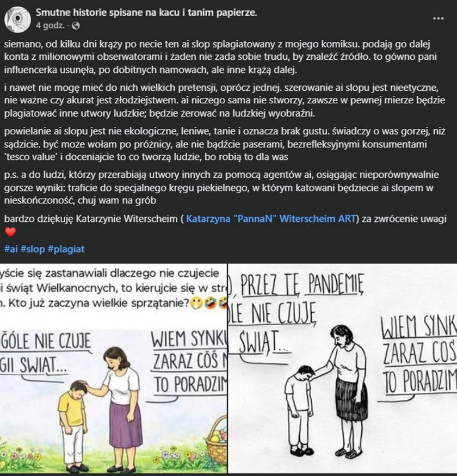Open the right black-and-white original comic
The image size is (457, 476).
pos(343,368)
